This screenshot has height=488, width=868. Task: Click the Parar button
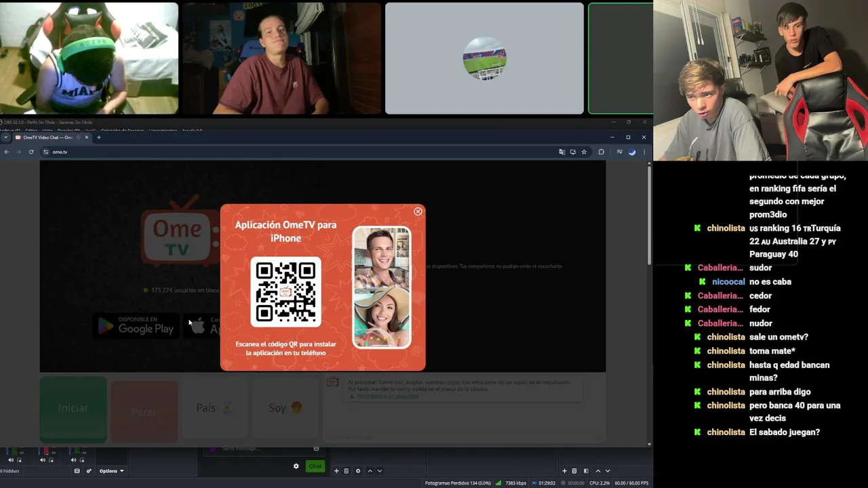click(144, 412)
